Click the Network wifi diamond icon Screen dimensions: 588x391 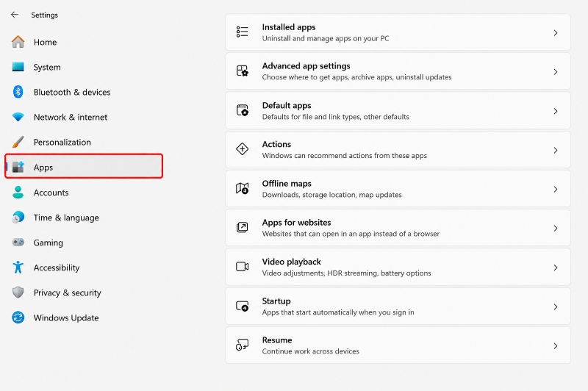click(18, 117)
